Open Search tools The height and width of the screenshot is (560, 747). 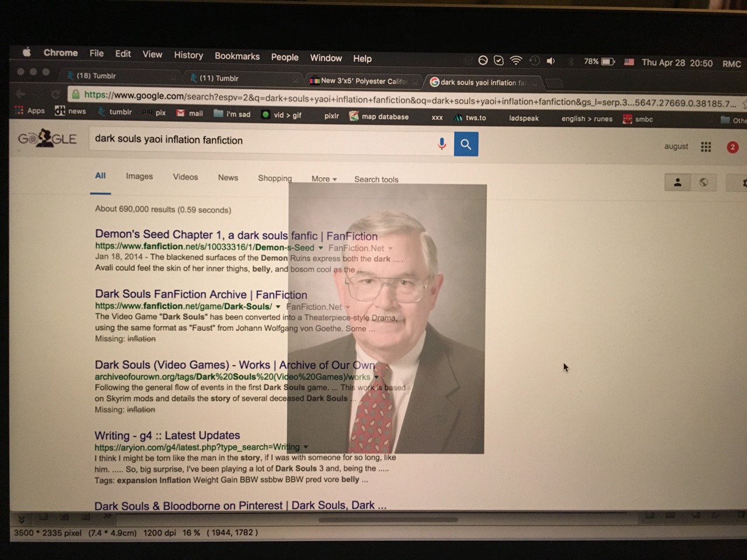point(376,179)
